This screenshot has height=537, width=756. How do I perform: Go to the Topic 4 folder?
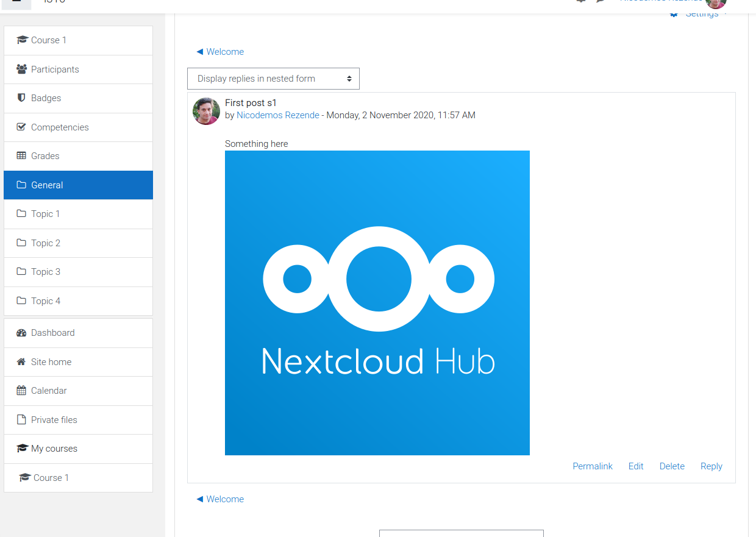point(78,301)
